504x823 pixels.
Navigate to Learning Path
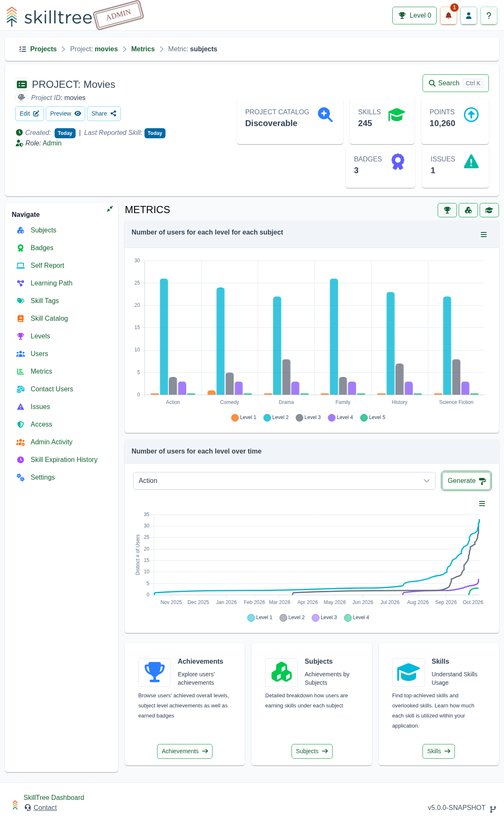(51, 283)
